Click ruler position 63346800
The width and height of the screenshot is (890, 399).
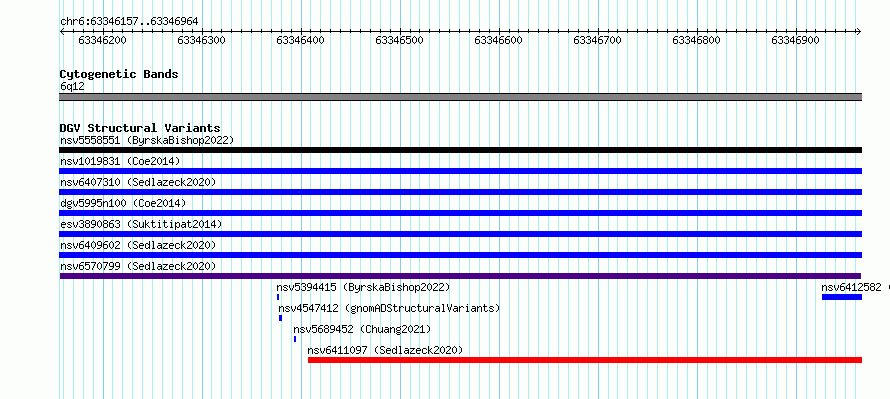(x=696, y=40)
